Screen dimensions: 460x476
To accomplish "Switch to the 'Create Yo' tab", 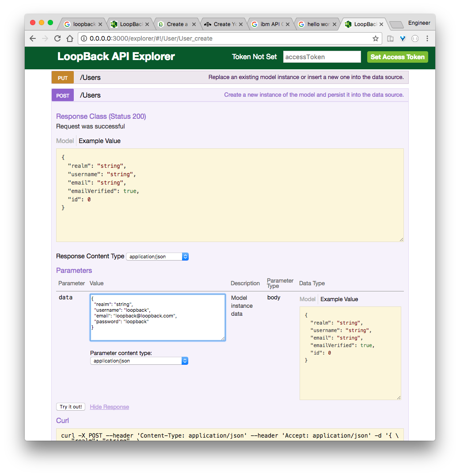I will point(221,24).
